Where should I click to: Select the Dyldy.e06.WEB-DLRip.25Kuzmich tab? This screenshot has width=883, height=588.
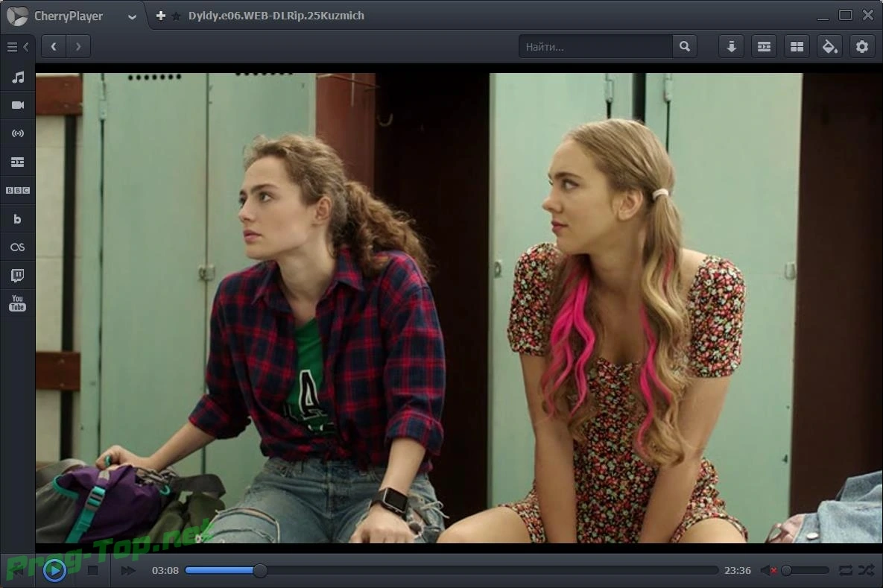276,16
